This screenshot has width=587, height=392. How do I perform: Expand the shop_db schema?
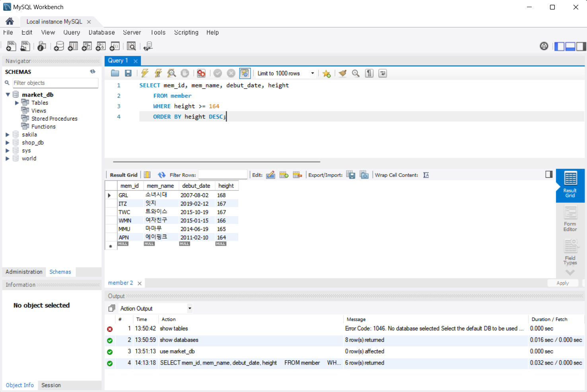8,142
